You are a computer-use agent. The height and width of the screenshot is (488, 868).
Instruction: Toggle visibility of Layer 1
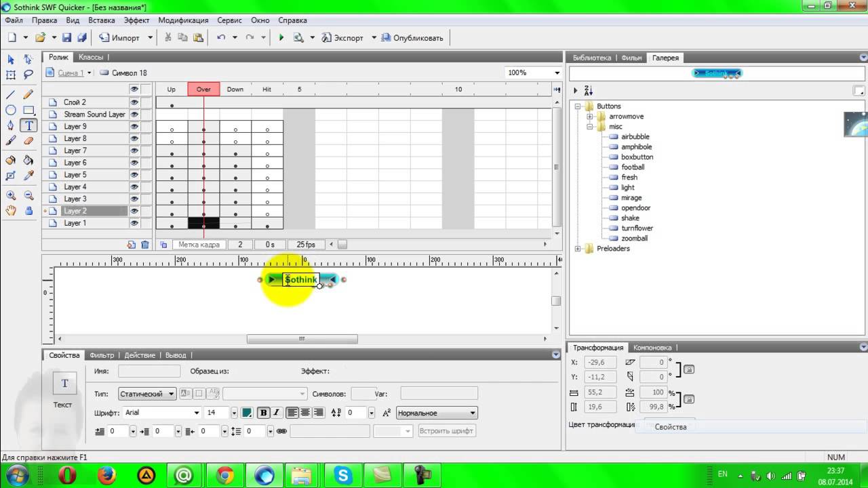pyautogui.click(x=134, y=223)
